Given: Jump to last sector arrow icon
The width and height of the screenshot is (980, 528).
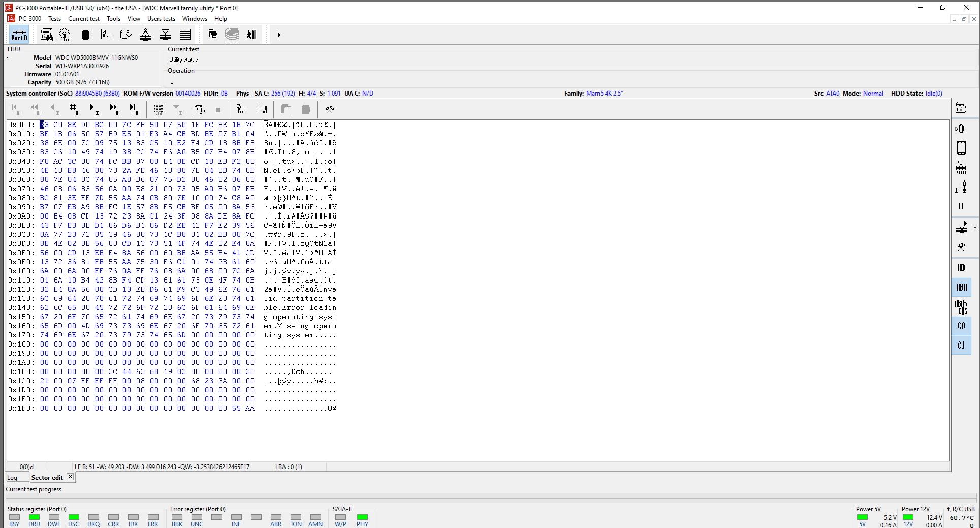Looking at the screenshot, I should pos(134,109).
